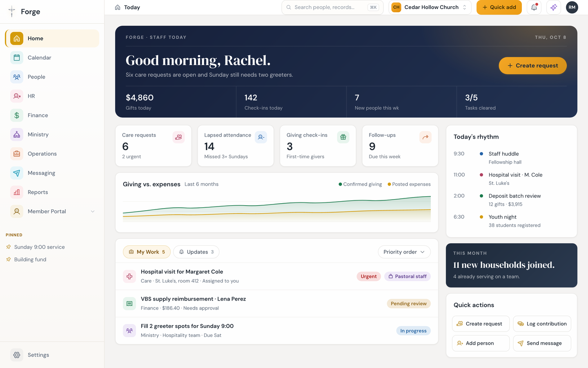Click the Settings gear icon
Image resolution: width=588 pixels, height=368 pixels.
pyautogui.click(x=17, y=355)
